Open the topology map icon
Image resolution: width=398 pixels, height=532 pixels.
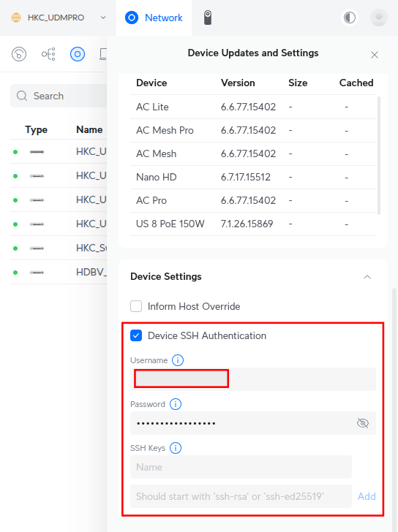coord(48,54)
